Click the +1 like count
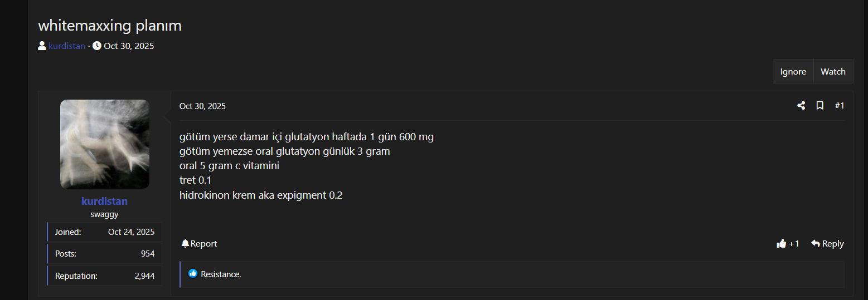This screenshot has width=868, height=300. coord(794,244)
